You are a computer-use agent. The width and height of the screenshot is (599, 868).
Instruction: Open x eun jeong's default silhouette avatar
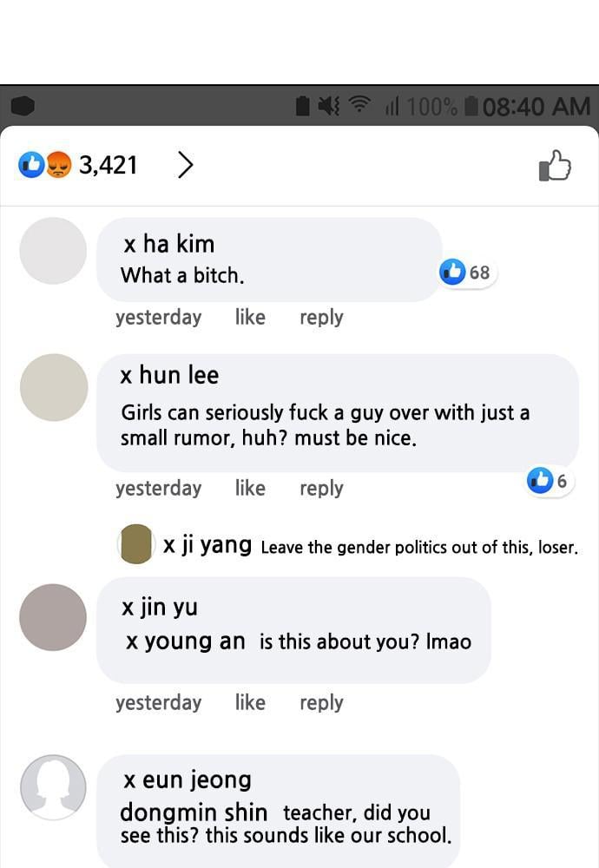pos(53,787)
